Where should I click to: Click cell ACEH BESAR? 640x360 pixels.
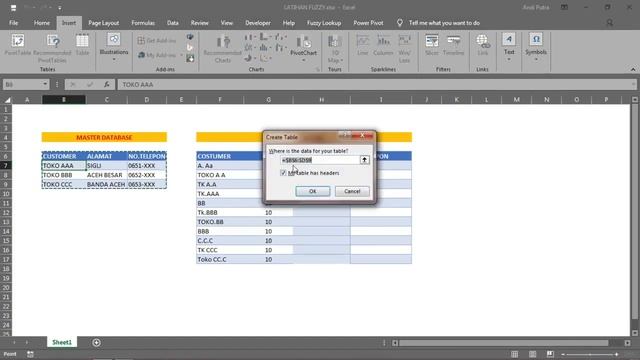[106, 175]
